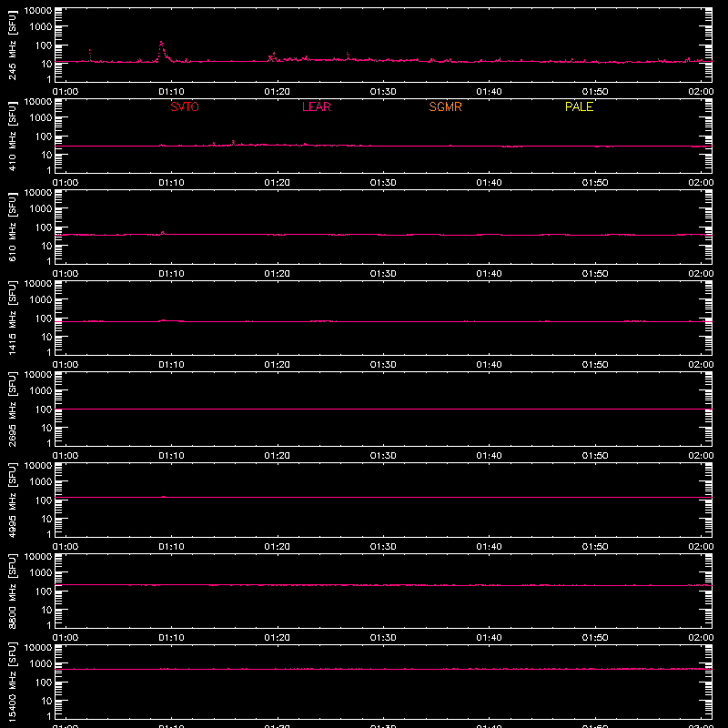This screenshot has width=728, height=728.
Task: Click the 10000 y-axis label on 1415 MHz plot
Action: [x=38, y=283]
